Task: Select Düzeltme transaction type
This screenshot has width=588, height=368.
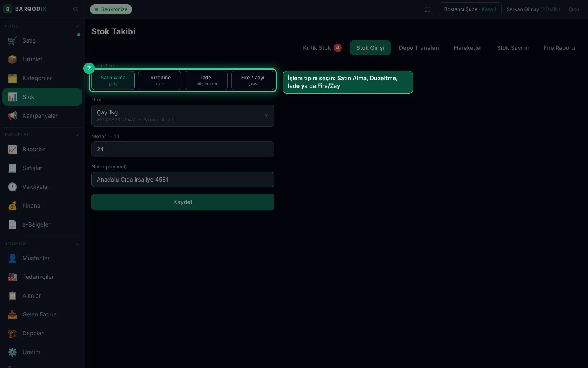Action: pyautogui.click(x=160, y=80)
